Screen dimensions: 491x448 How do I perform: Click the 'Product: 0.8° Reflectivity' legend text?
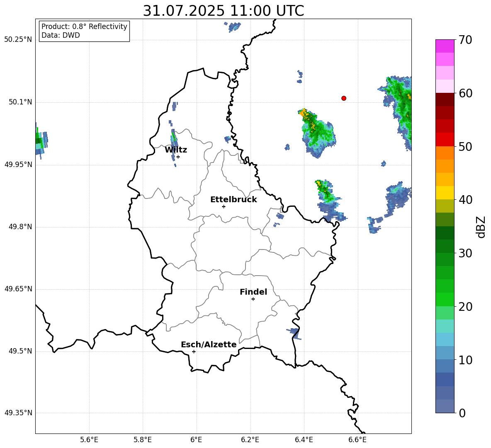[84, 27]
